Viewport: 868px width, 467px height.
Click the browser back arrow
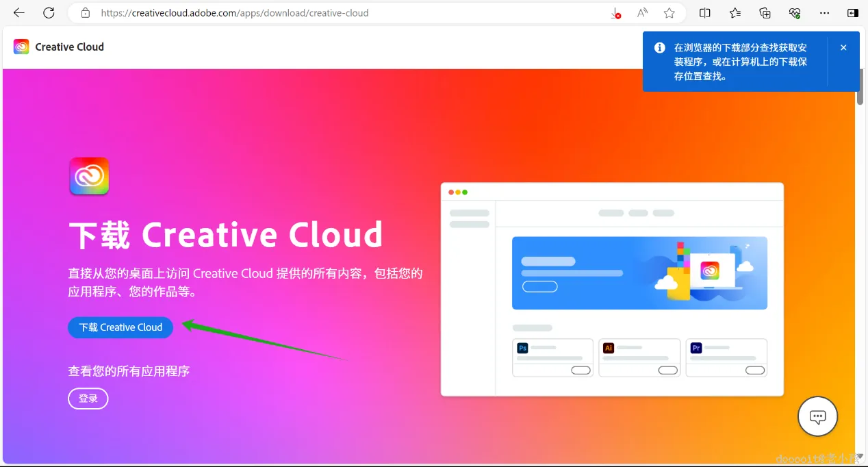pyautogui.click(x=19, y=13)
